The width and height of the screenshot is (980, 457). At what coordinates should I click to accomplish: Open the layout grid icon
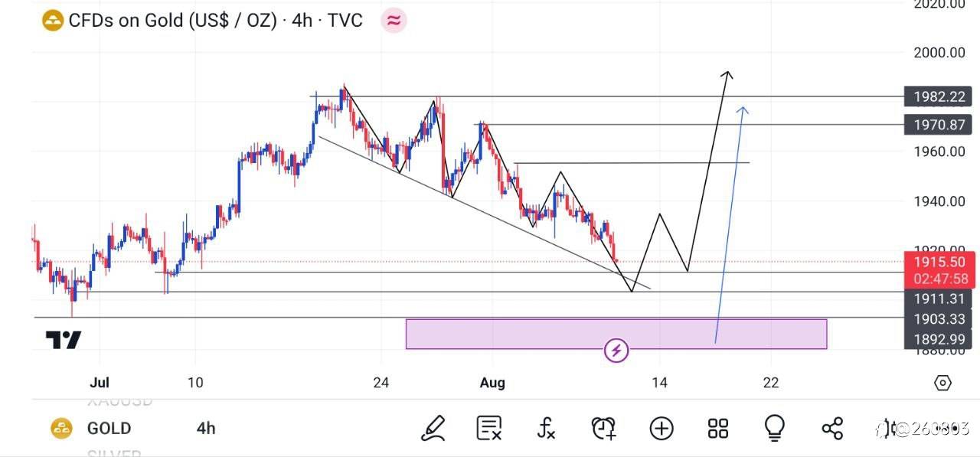(x=718, y=428)
